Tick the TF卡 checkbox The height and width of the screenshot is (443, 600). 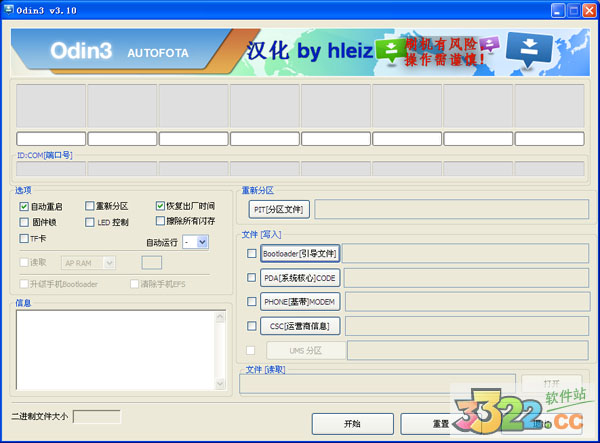click(24, 238)
